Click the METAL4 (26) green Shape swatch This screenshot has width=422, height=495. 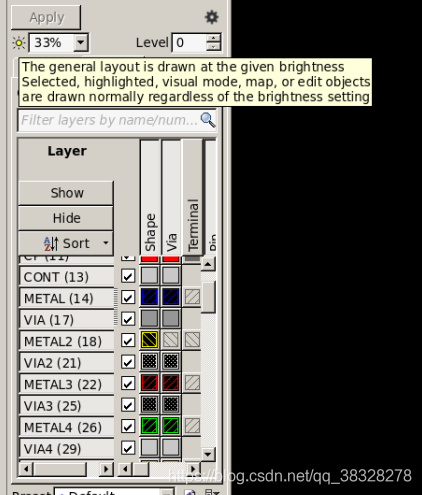click(149, 426)
